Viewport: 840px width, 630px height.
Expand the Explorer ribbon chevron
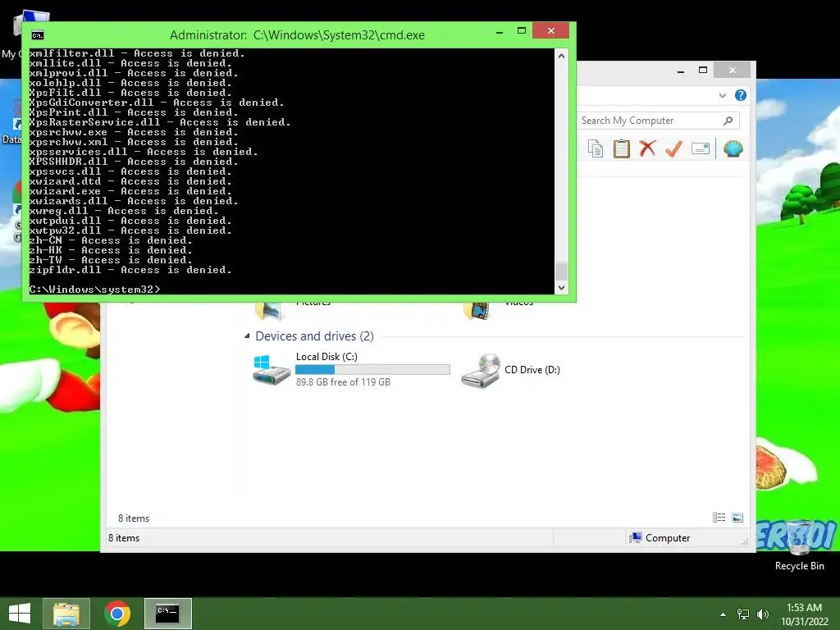point(723,95)
